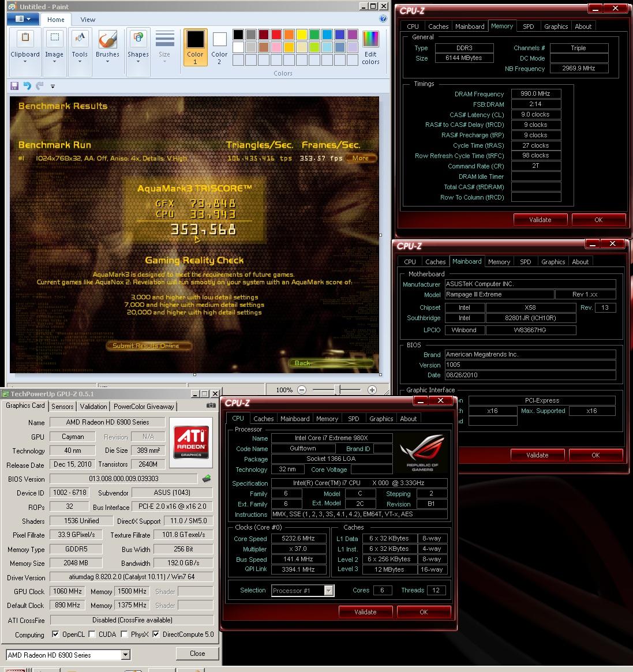Open Paint Help question mark icon
Screen dimensions: 633x672
point(383,18)
